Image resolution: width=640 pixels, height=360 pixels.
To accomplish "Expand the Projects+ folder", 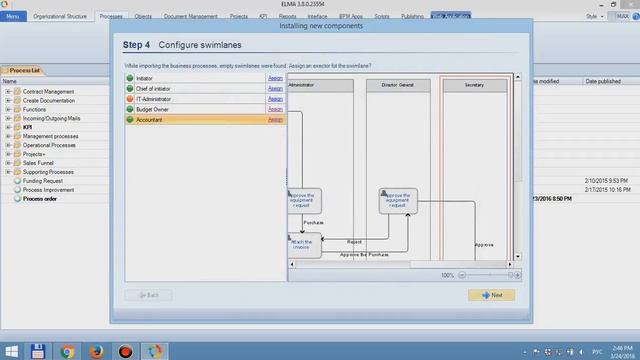I will (8, 154).
